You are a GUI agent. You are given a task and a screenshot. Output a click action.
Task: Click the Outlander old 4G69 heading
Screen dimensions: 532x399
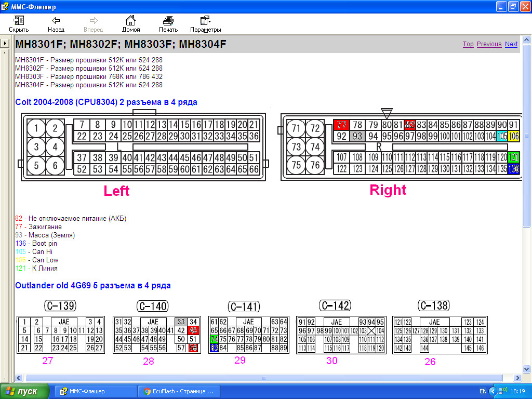(x=93, y=285)
